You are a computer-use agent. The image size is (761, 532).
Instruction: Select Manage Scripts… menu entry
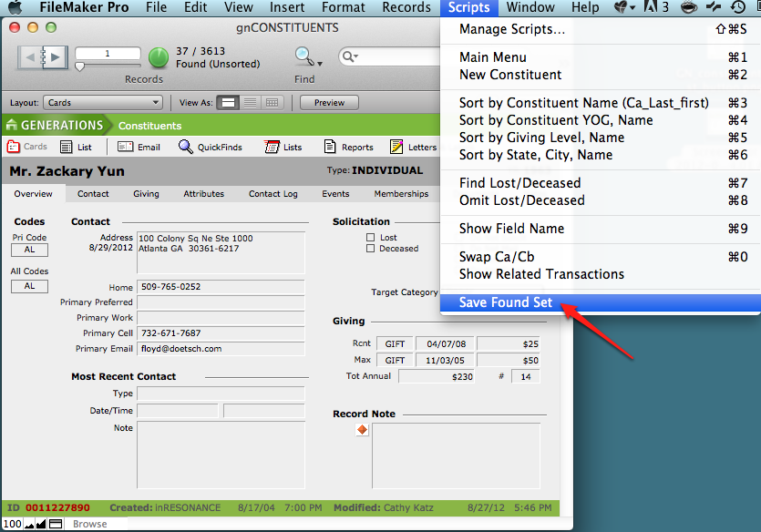click(x=511, y=29)
